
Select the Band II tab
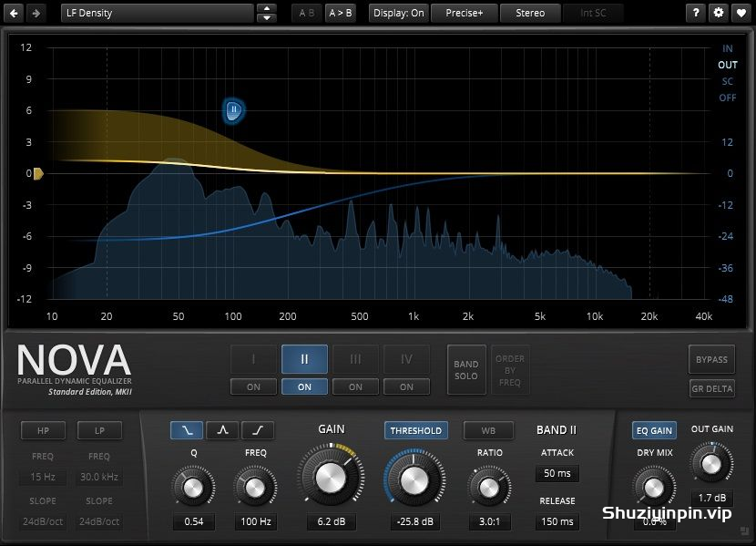click(x=304, y=359)
